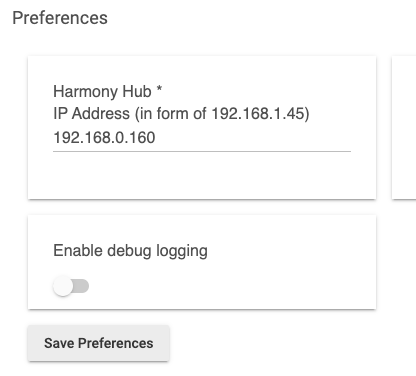Click the underline beneath the IP address input
Screen dimensions: 416x376
[202, 151]
